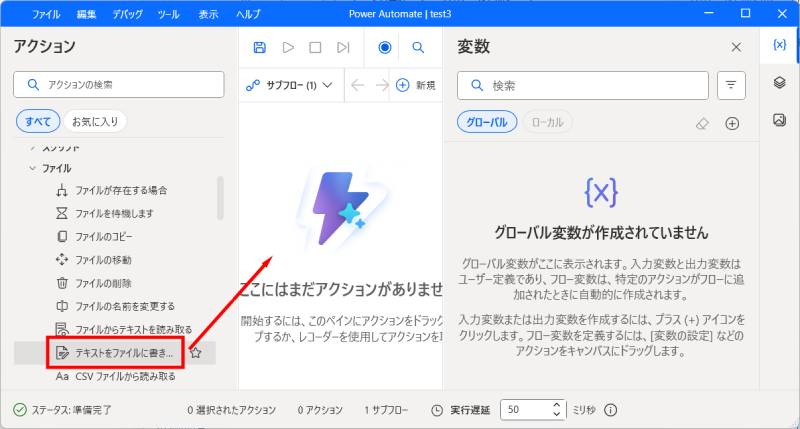Select ファイルの移動 action

point(93,260)
